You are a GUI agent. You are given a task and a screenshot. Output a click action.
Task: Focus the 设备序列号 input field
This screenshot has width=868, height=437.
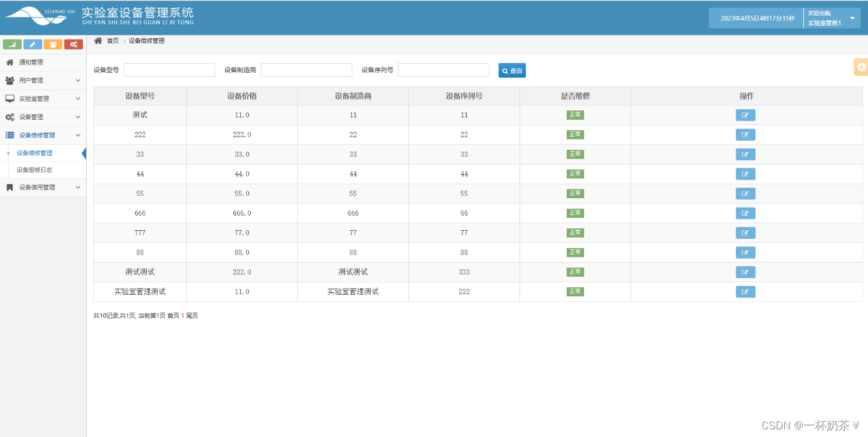coord(443,70)
